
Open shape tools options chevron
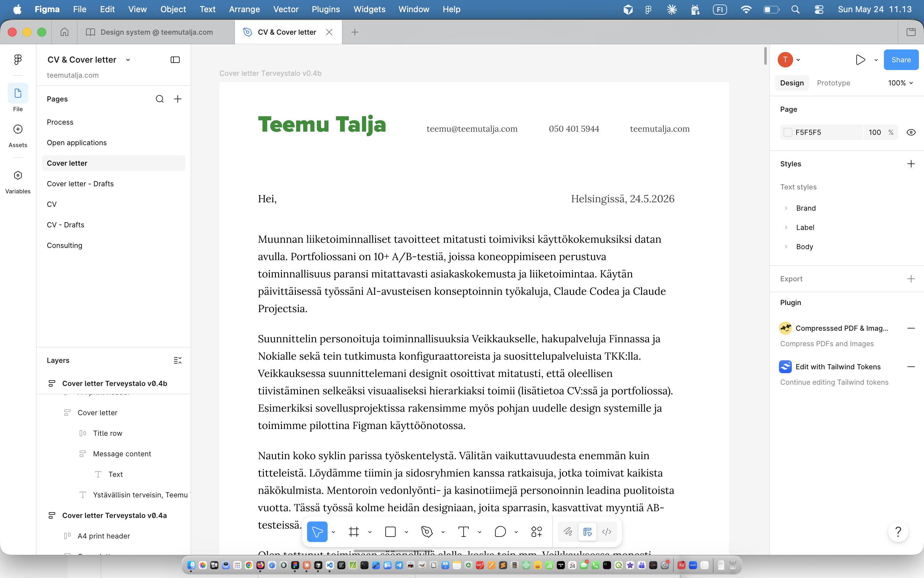point(406,532)
